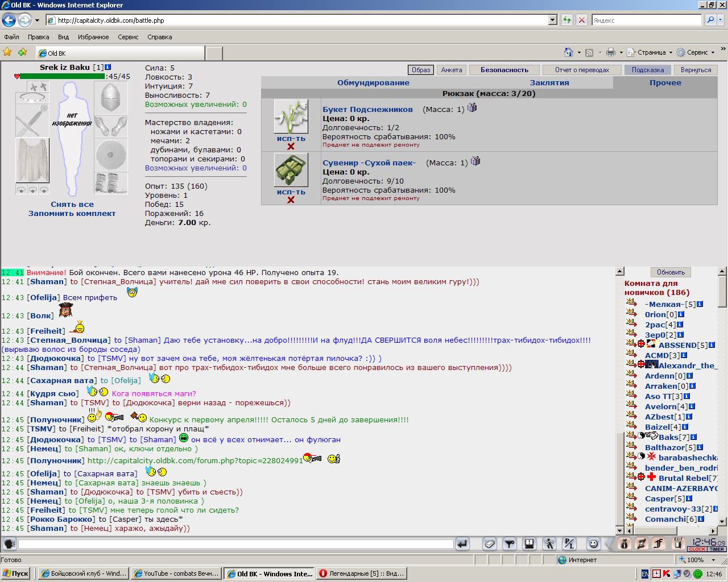The height and width of the screenshot is (582, 728).
Task: Open the Home icon dropdown arrow
Action: point(579,52)
